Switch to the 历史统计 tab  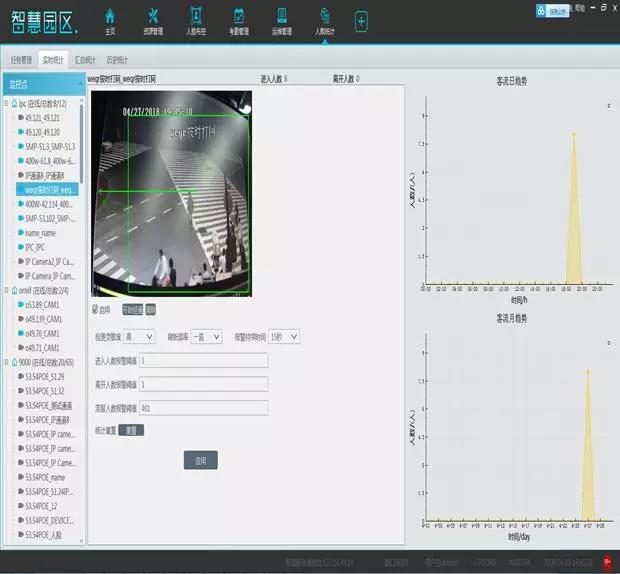118,60
